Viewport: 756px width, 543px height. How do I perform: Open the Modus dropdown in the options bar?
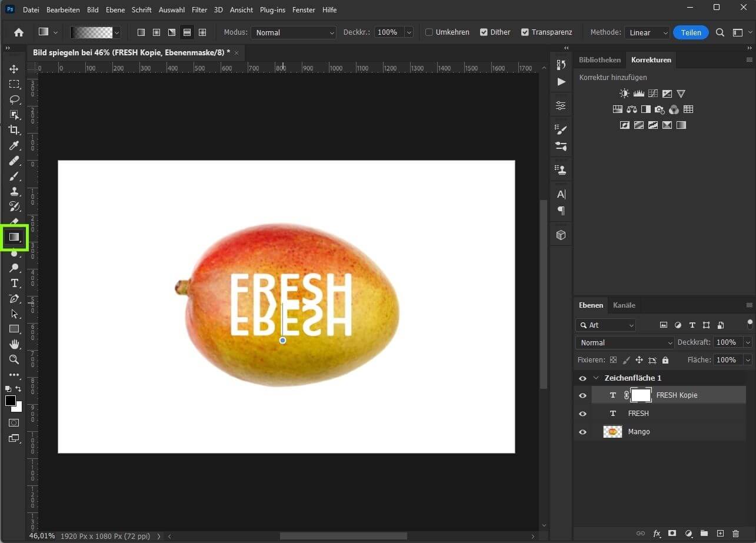[293, 32]
